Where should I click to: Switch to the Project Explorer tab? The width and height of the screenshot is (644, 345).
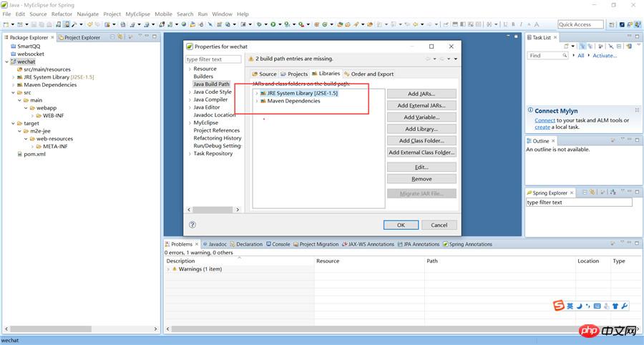79,37
